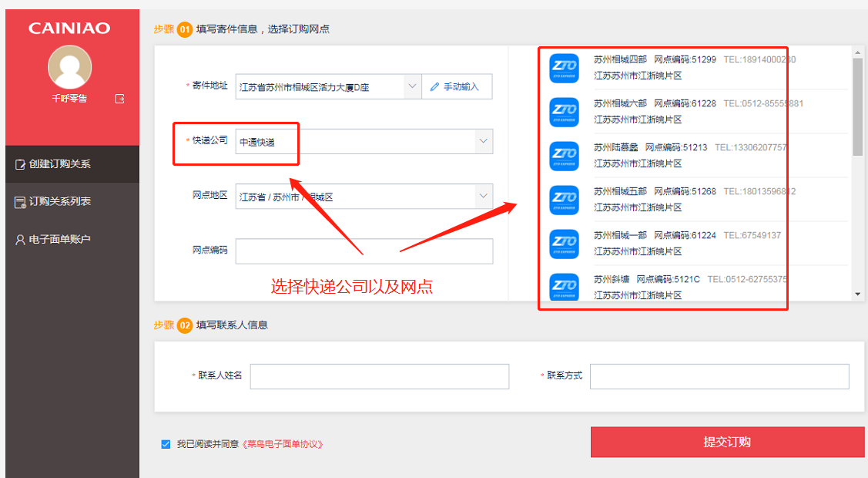Image resolution: width=868 pixels, height=478 pixels.
Task: Click the 电子面单账户 person icon
Action: click(x=20, y=240)
